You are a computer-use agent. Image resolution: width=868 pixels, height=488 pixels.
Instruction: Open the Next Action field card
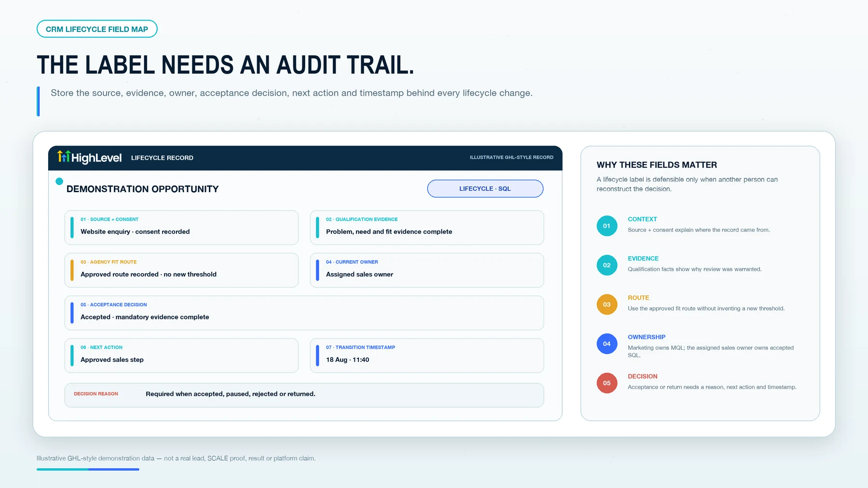[x=181, y=356]
